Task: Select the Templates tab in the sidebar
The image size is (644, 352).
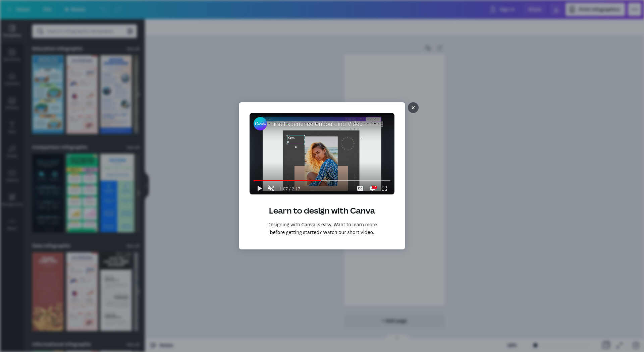Action: coord(12,31)
